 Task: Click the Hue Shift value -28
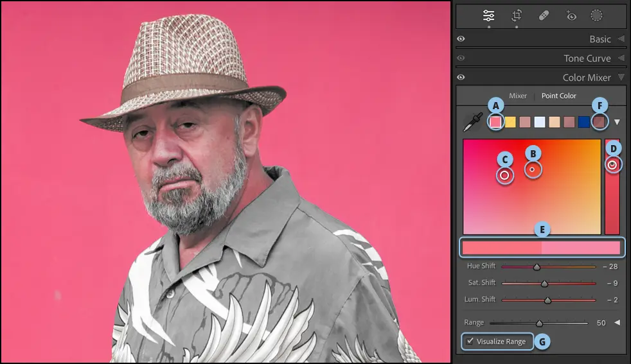(x=610, y=266)
